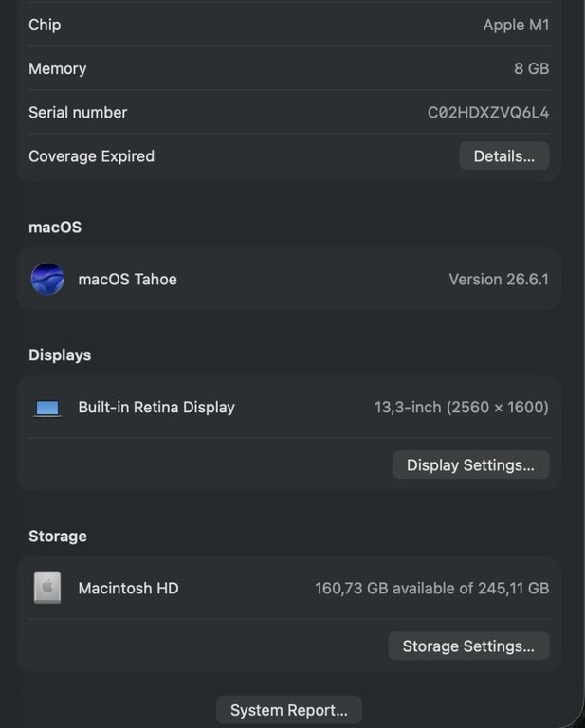Click the macOS Tahoe wallpaper icon

click(47, 279)
